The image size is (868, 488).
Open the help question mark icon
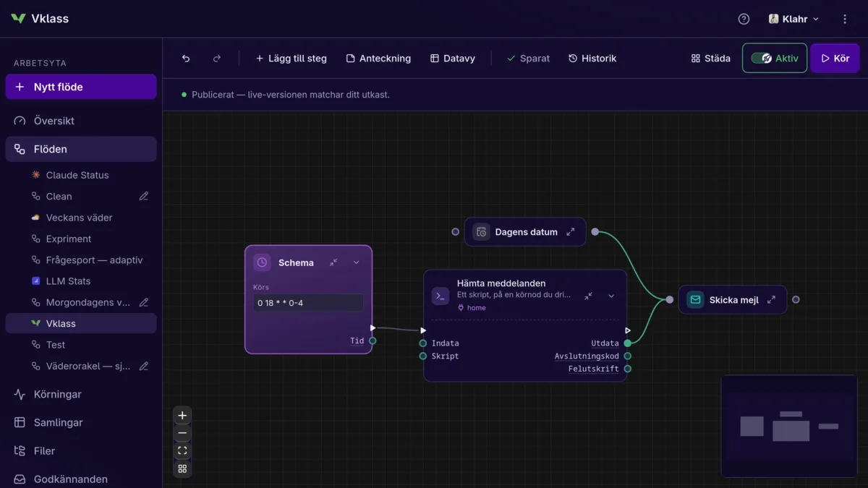tap(744, 19)
